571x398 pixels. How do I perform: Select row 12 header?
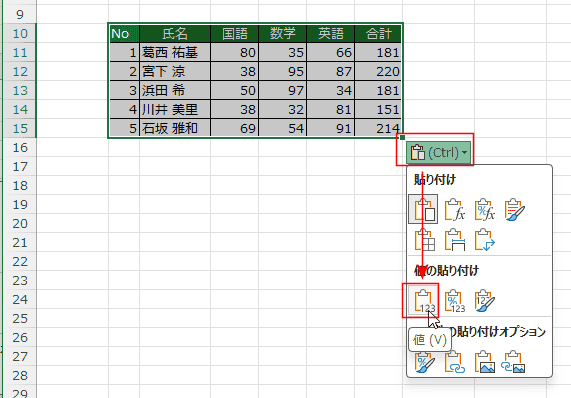tap(20, 71)
